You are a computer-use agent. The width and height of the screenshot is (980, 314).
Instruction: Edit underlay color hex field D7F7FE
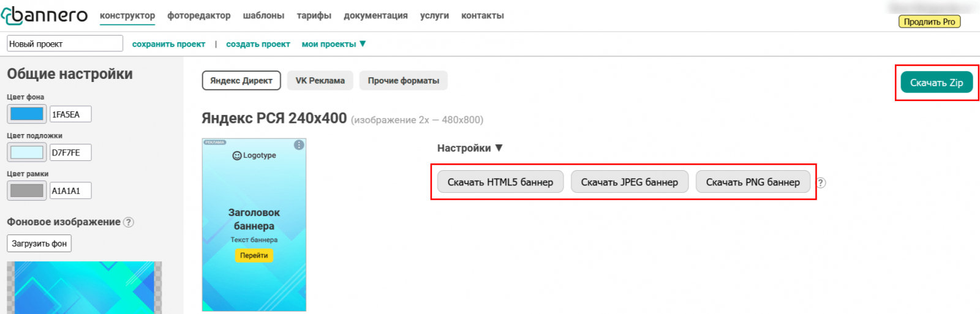coord(70,152)
